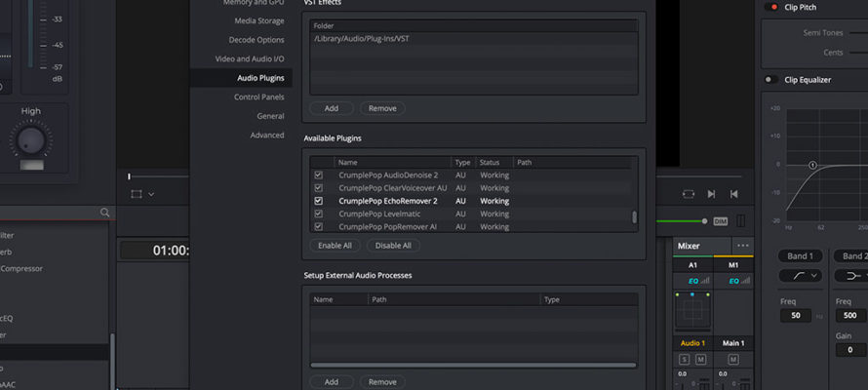Screen dimensions: 868x390
Task: Click the Band 2 Freq field showing 500
Action: [x=851, y=316]
